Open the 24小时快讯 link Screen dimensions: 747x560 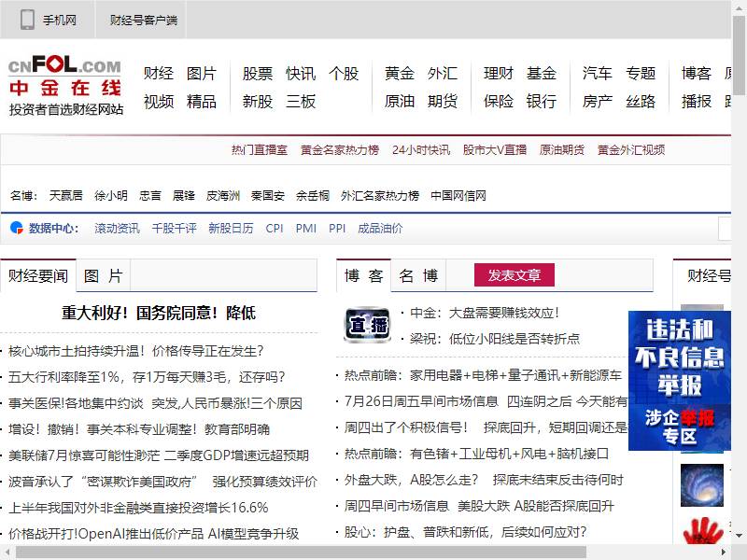(421, 150)
